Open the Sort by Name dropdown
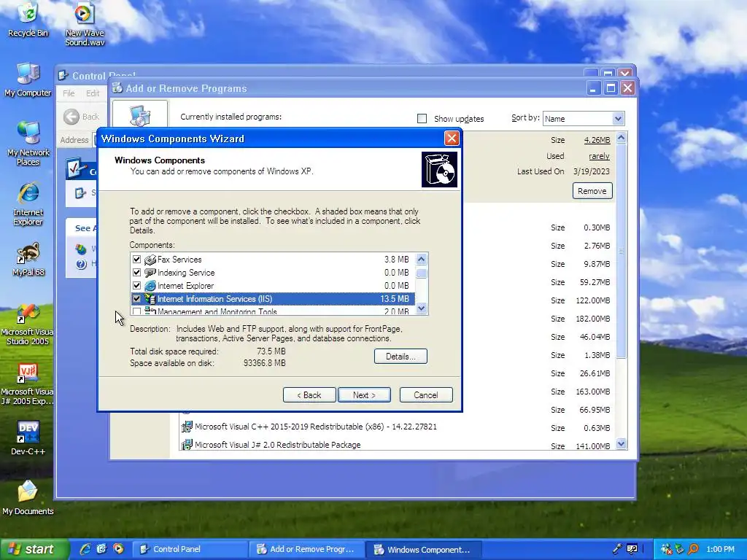The height and width of the screenshot is (560, 747). pyautogui.click(x=618, y=119)
